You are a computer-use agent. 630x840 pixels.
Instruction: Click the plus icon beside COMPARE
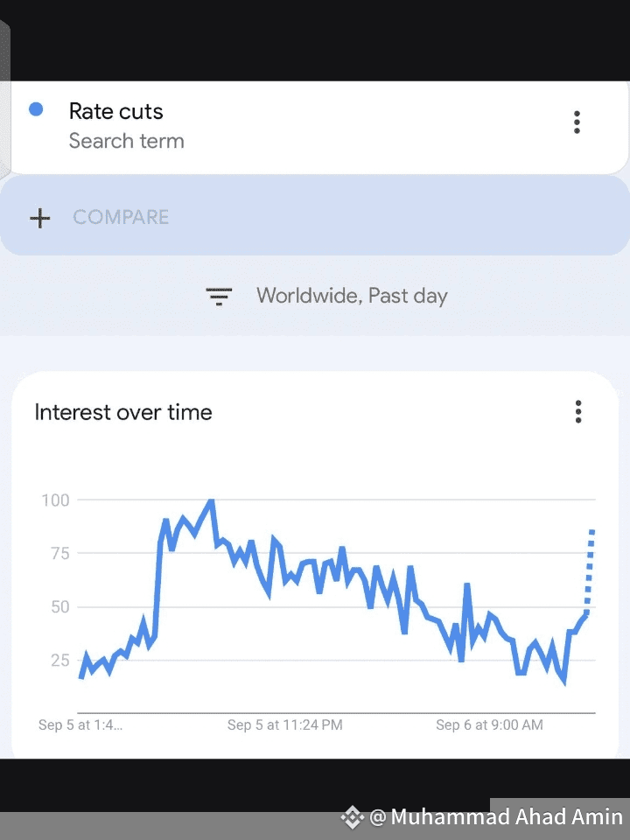pos(40,218)
